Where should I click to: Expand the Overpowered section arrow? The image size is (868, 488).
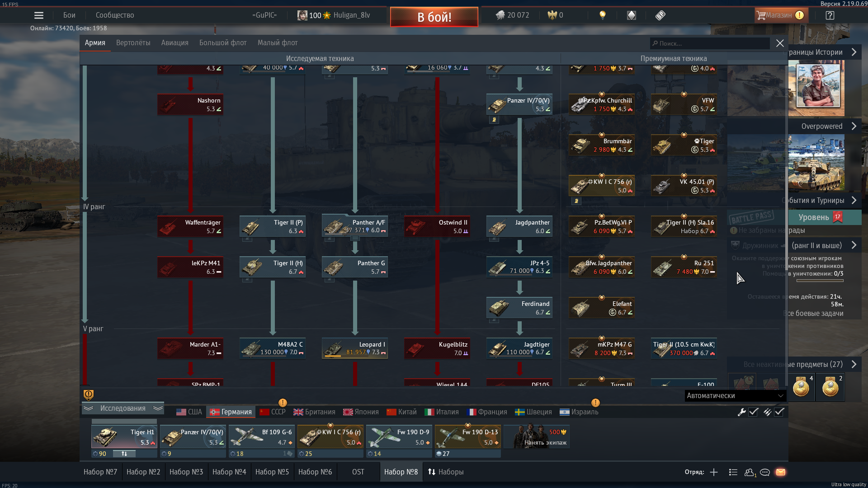[x=854, y=127]
